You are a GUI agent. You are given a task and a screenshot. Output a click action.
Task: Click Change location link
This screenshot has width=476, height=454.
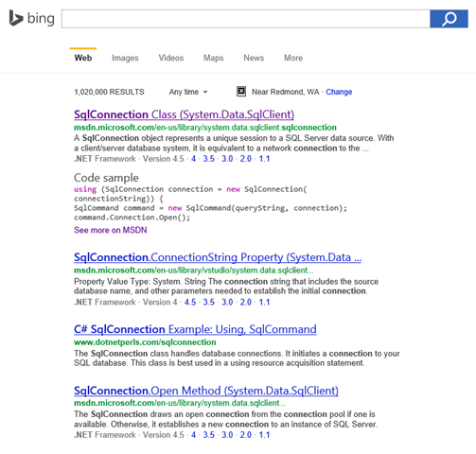point(339,92)
